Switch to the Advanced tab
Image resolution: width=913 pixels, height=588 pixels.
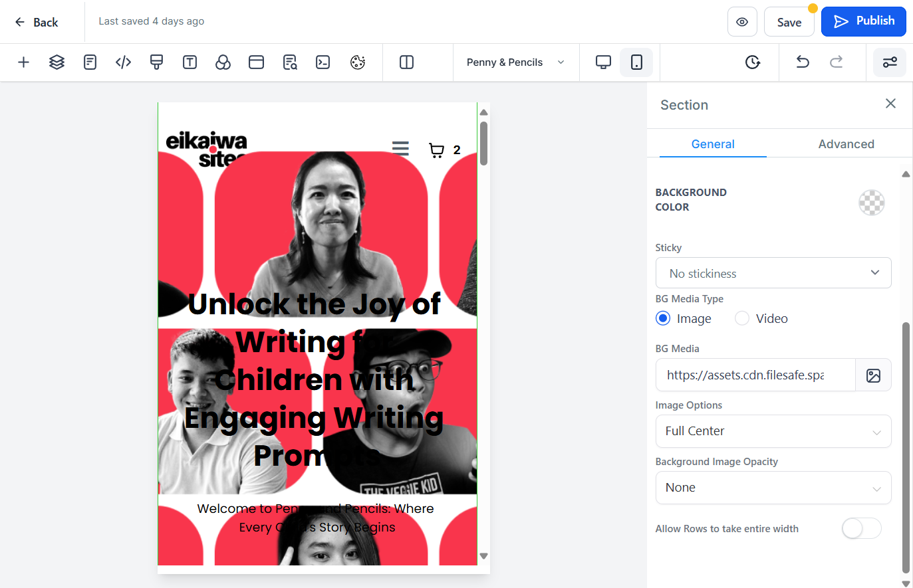click(x=846, y=144)
